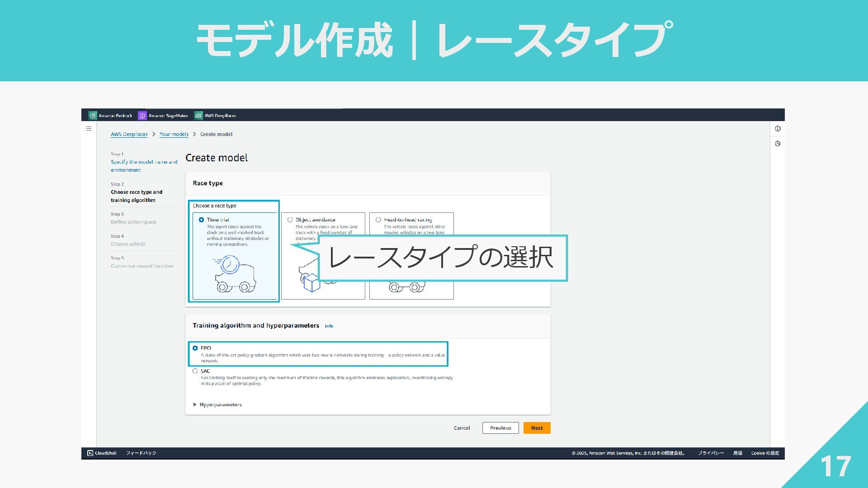868x488 pixels.
Task: Click the Amazon SageMaker service icon
Action: 142,116
